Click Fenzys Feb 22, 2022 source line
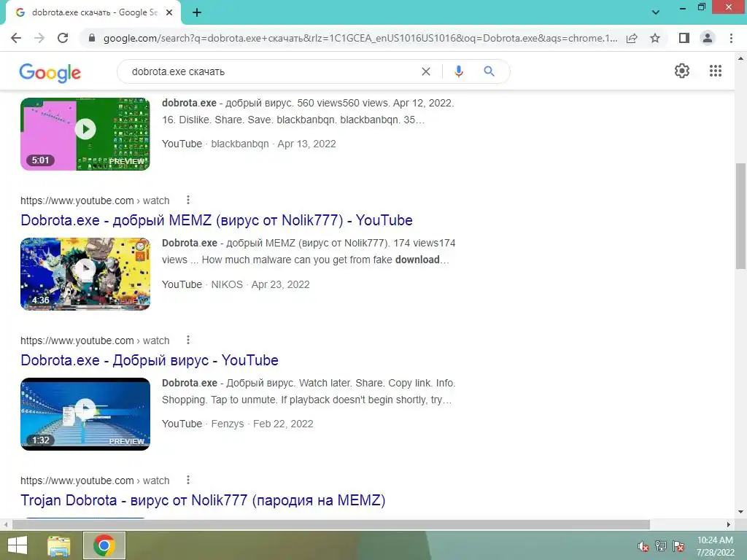The width and height of the screenshot is (747, 560). tap(238, 424)
